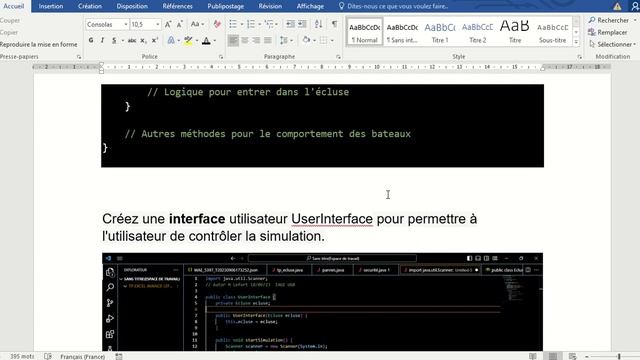Clear all formatting icon

click(x=217, y=24)
